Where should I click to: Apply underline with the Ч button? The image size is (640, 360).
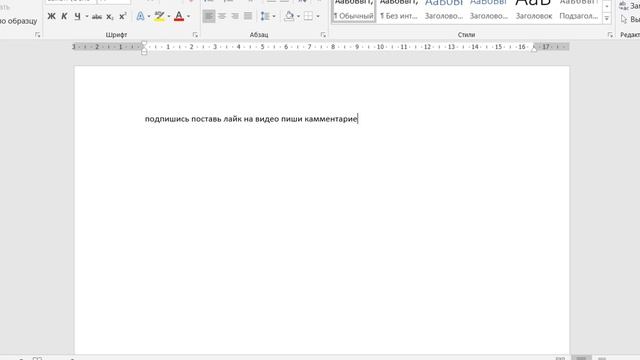pyautogui.click(x=77, y=16)
